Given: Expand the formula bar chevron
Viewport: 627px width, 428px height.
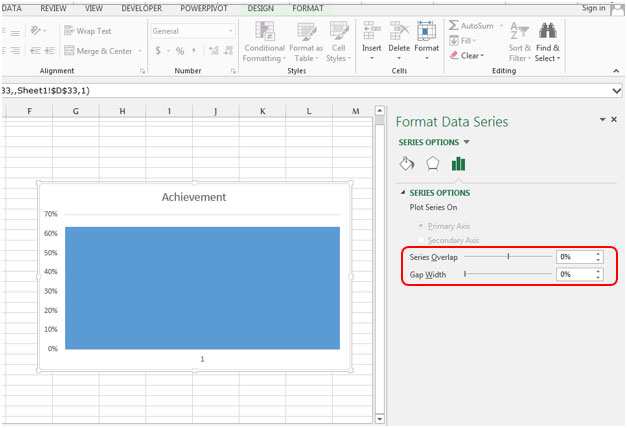Looking at the screenshot, I should pos(617,91).
